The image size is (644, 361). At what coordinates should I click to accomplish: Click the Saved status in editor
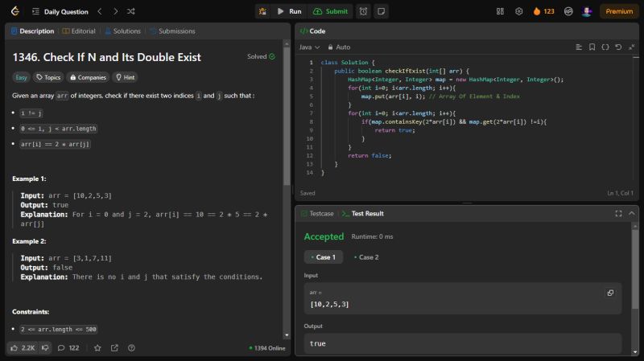308,193
